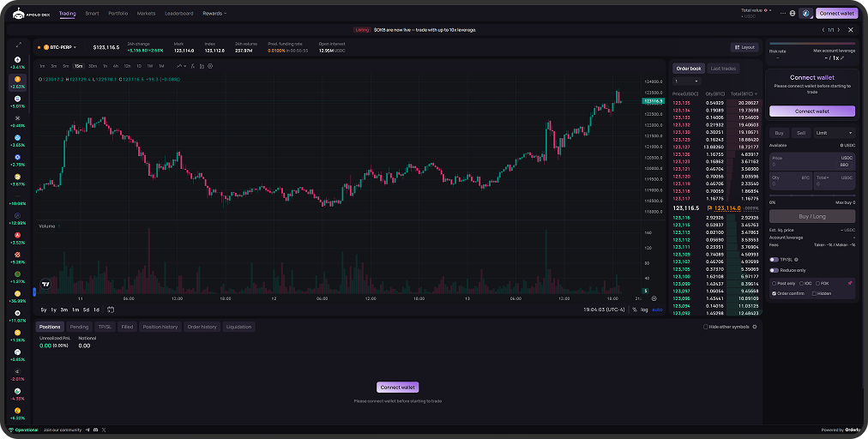Toggle the Reduce only switch

(x=774, y=270)
